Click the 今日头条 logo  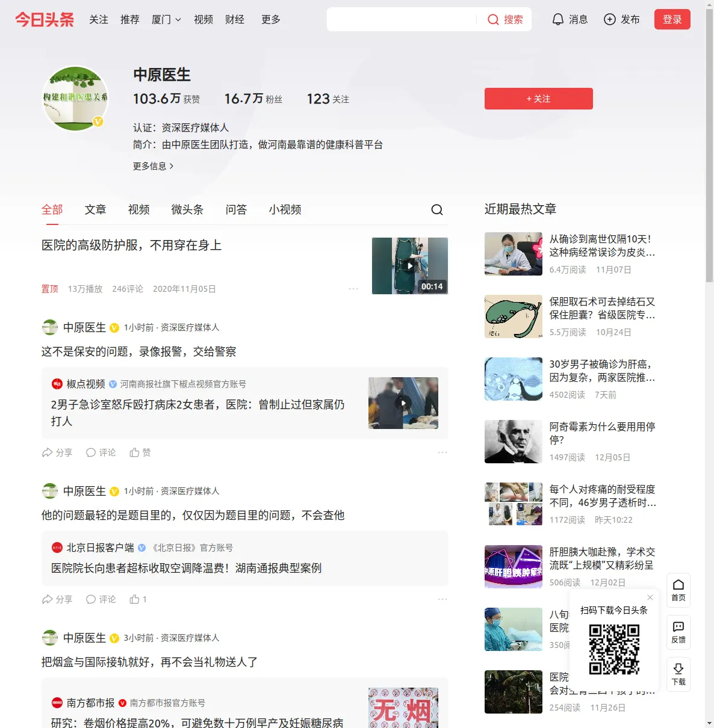(45, 20)
